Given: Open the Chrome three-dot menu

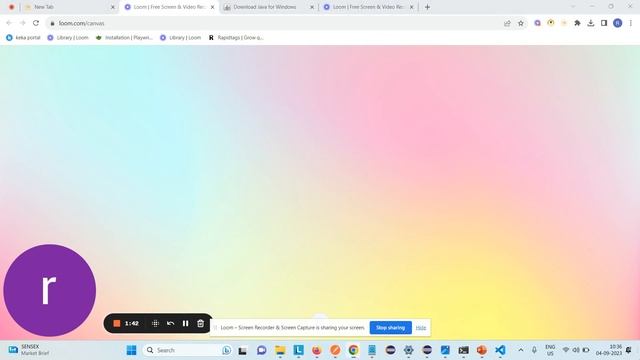Looking at the screenshot, I should click(x=631, y=23).
